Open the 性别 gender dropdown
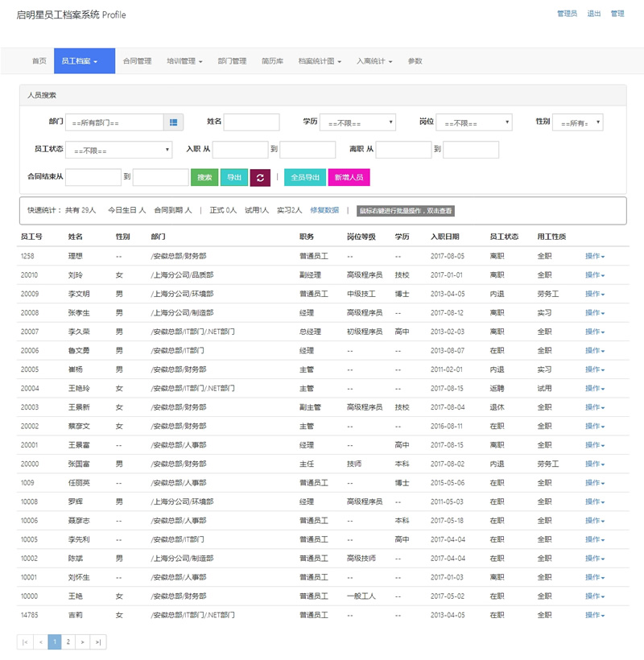Viewport: 644px width, 660px height. 577,122
